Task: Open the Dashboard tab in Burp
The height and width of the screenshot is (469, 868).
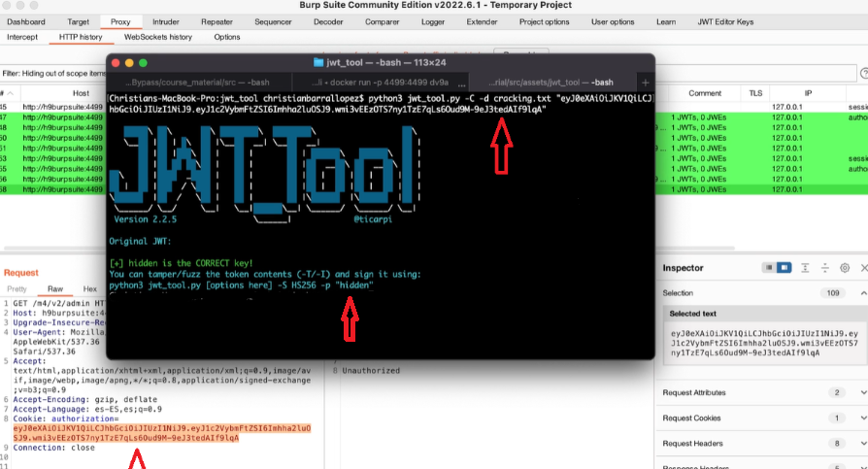Action: pos(26,22)
